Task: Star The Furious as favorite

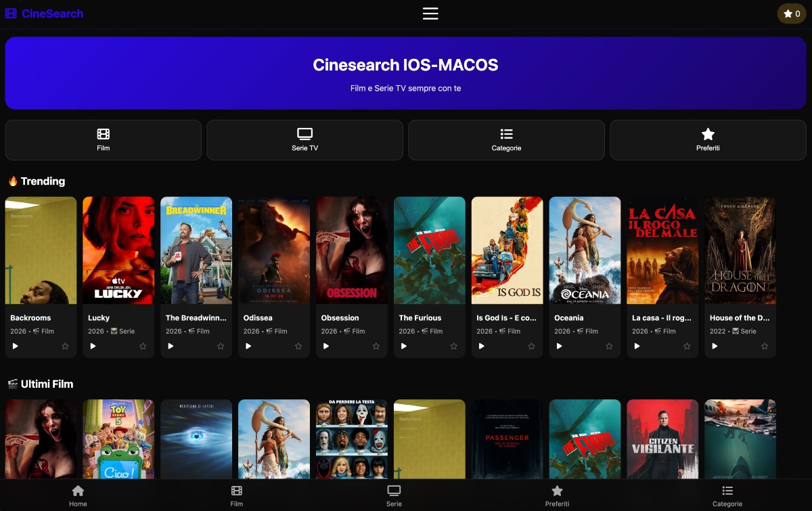Action: [x=454, y=346]
